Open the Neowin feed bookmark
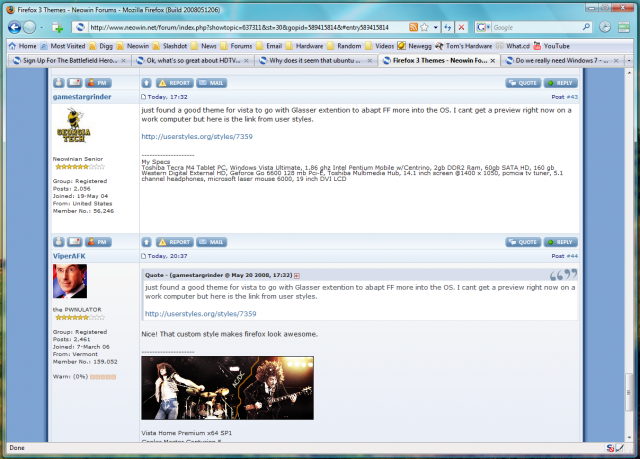Viewport: 640px width, 459px height. pos(133,46)
